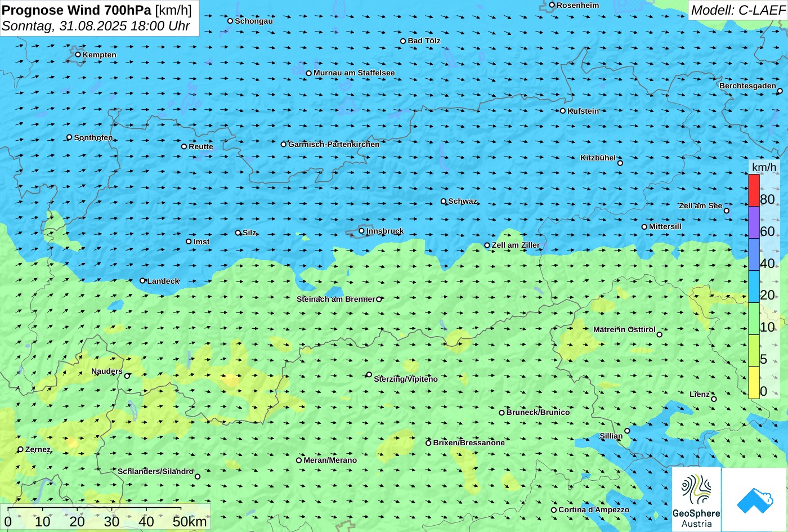Click the Bad Tölz location dot

pos(403,41)
